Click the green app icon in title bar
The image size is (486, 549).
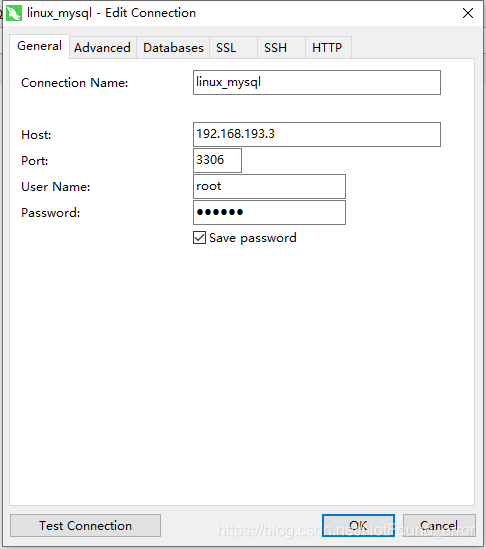point(14,13)
